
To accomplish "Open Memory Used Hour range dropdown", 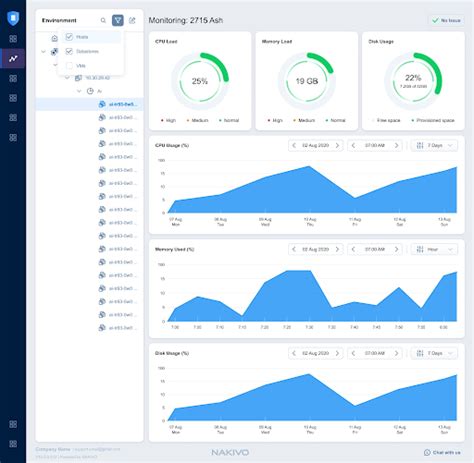I will [x=434, y=249].
